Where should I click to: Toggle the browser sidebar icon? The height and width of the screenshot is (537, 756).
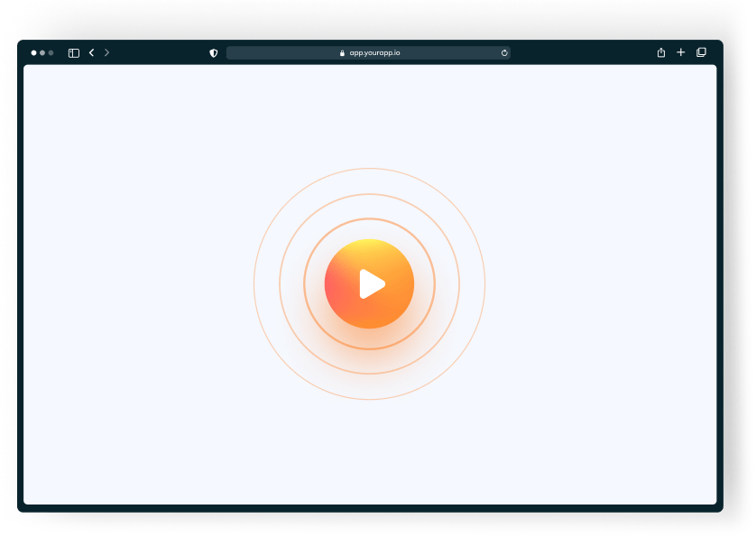pos(74,53)
